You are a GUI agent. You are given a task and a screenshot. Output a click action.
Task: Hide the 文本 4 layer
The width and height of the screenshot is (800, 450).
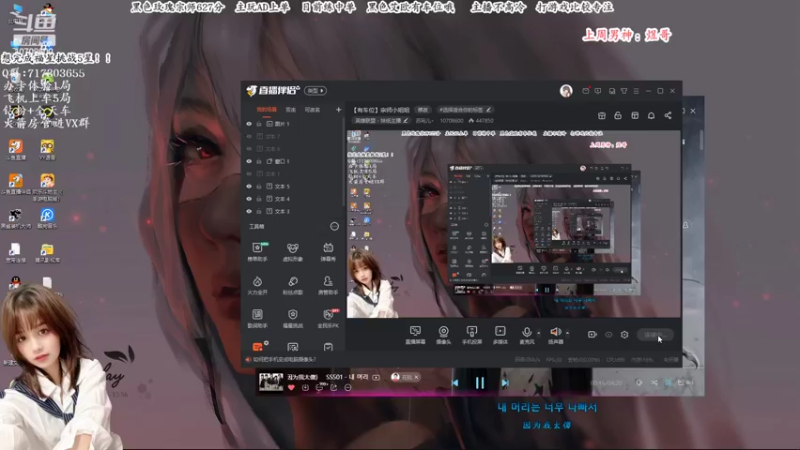(249, 199)
